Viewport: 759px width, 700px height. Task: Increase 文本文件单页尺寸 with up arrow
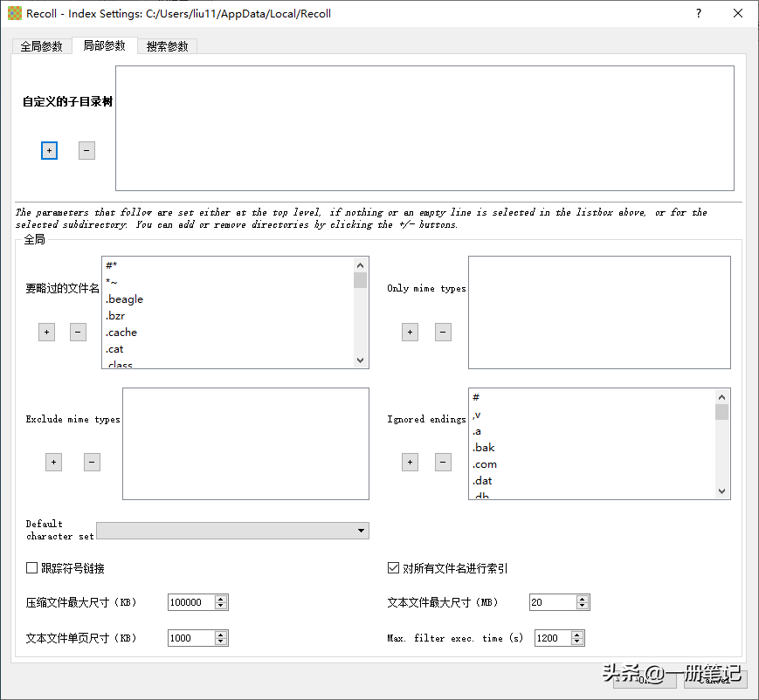[221, 635]
